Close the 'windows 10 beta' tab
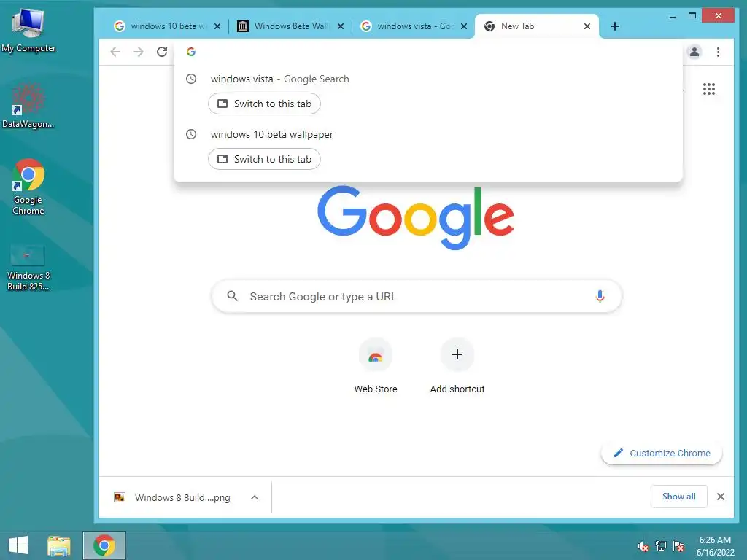Screen dimensions: 747x560 (217, 26)
